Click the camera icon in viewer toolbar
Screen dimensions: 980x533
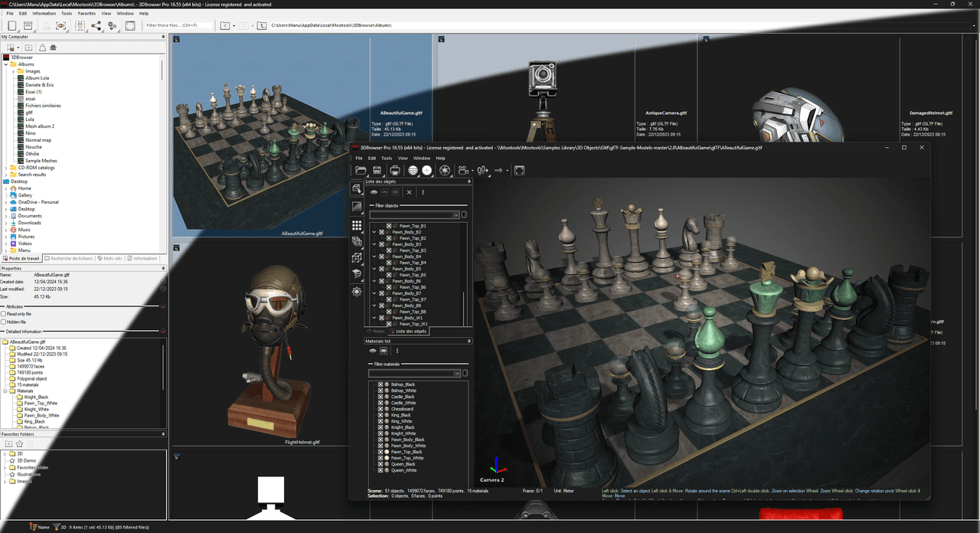pyautogui.click(x=462, y=170)
